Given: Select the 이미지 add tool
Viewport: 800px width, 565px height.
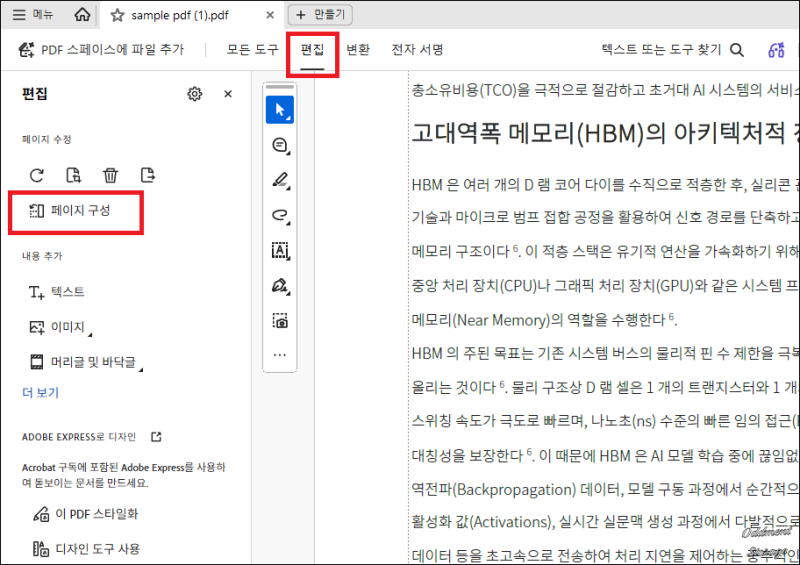Looking at the screenshot, I should coord(60,327).
